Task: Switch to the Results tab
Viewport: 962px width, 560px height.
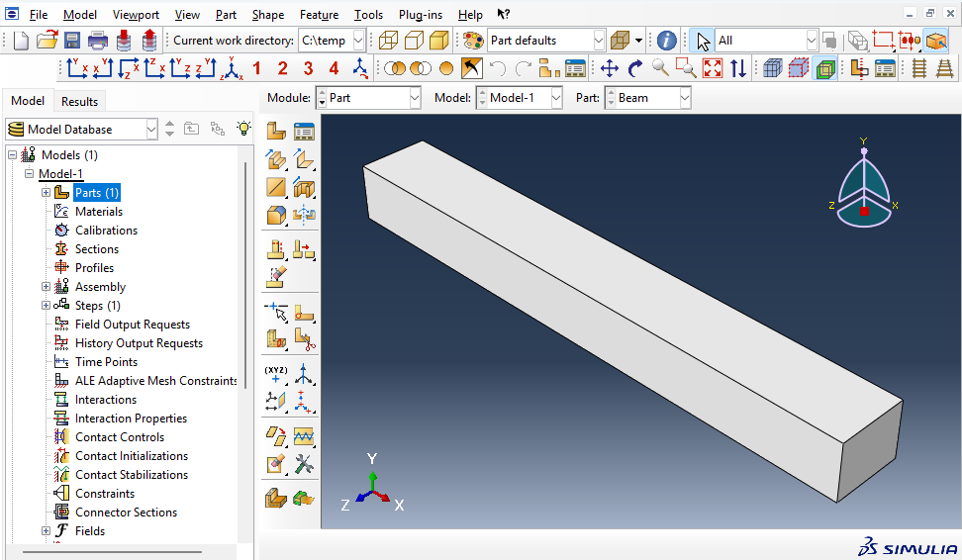Action: pos(79,101)
